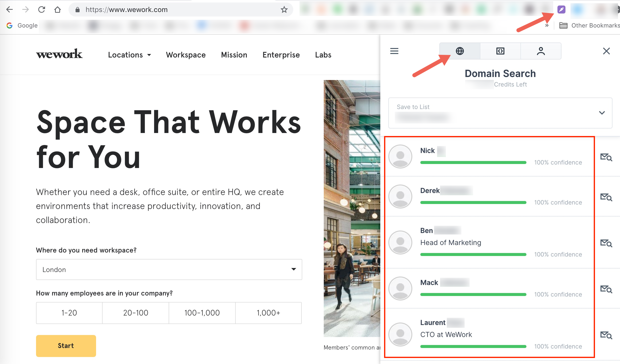Click the name Derek in results
This screenshot has width=620, height=364.
coord(430,190)
